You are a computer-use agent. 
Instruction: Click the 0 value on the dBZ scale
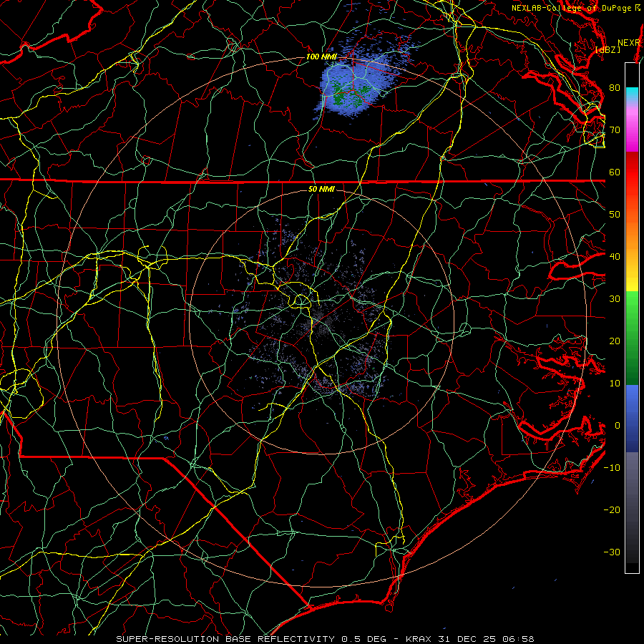(x=618, y=426)
